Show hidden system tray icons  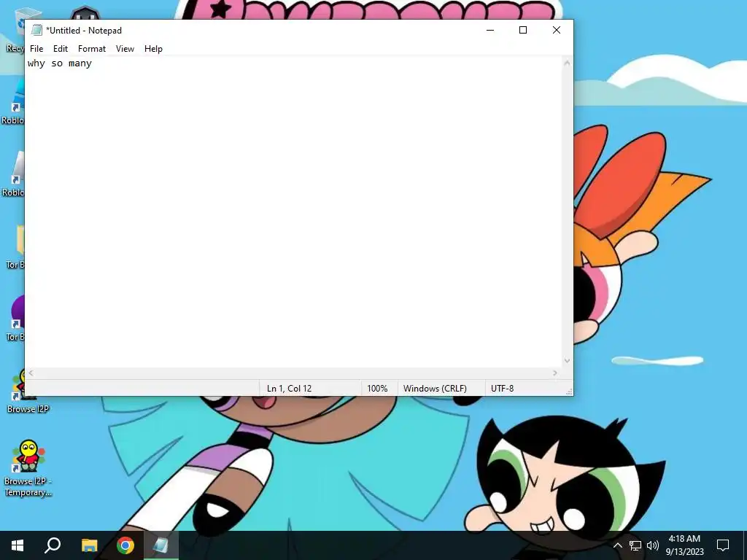click(x=617, y=545)
